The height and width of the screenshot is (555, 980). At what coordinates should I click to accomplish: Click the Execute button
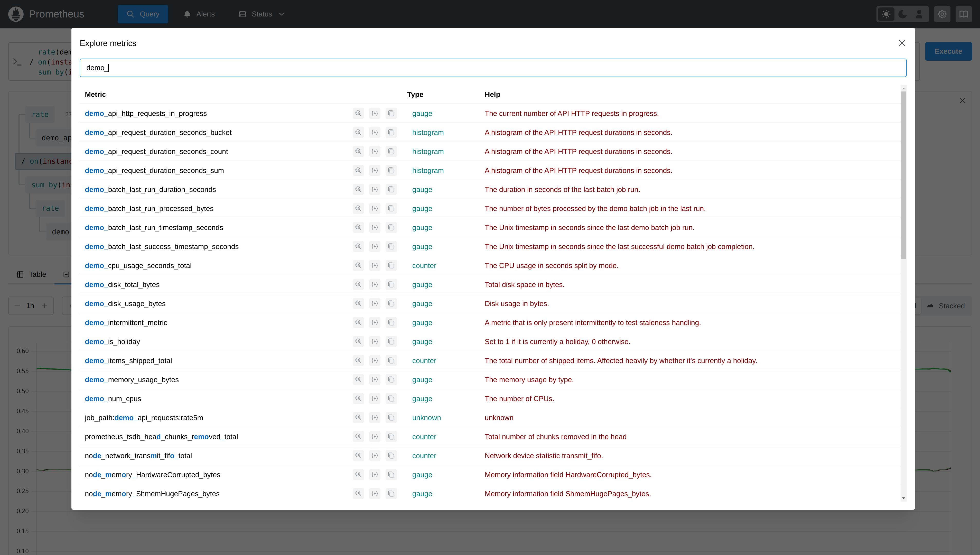click(x=948, y=51)
